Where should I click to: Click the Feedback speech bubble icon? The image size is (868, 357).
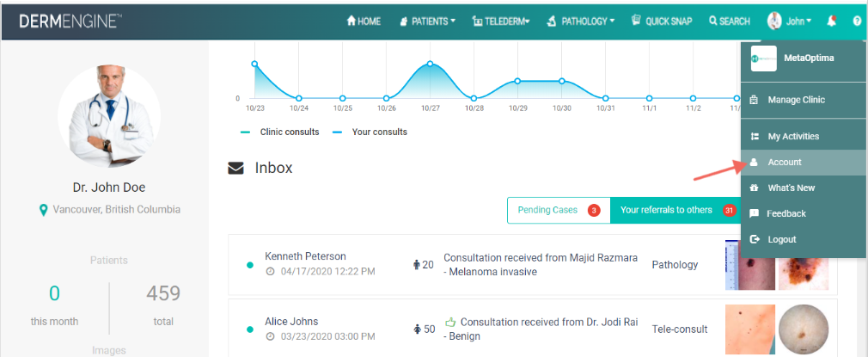point(754,213)
